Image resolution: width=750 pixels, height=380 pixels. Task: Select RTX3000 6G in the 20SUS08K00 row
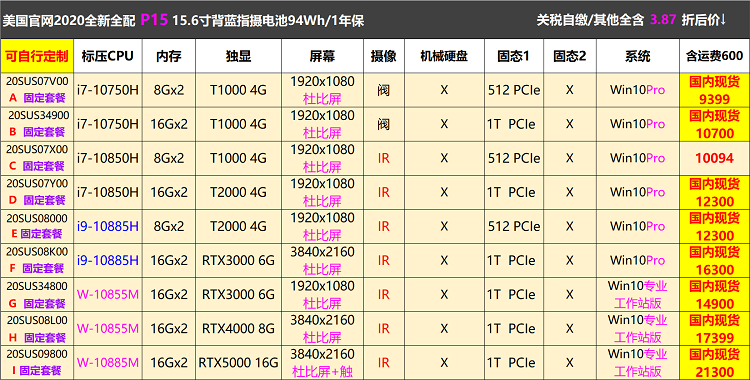[238, 260]
